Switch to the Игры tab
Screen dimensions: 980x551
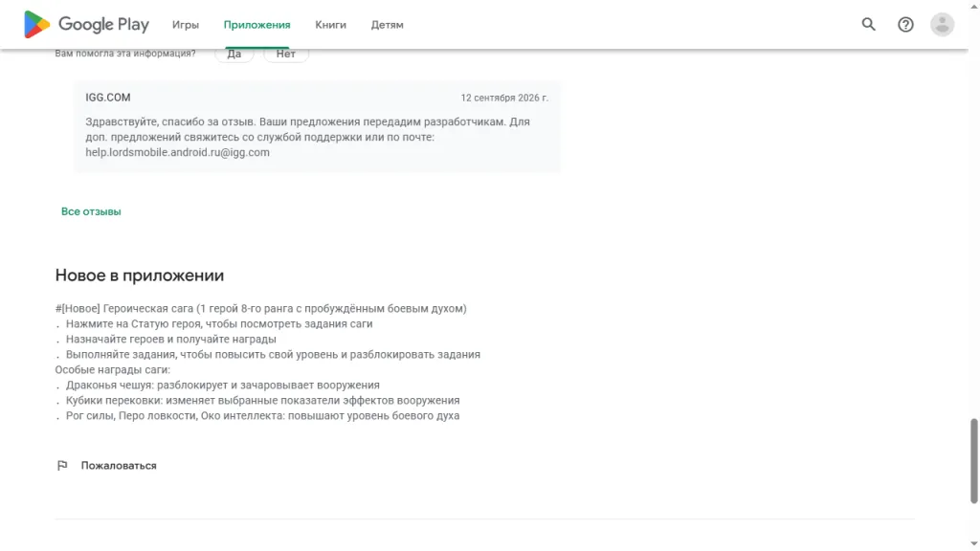(186, 25)
